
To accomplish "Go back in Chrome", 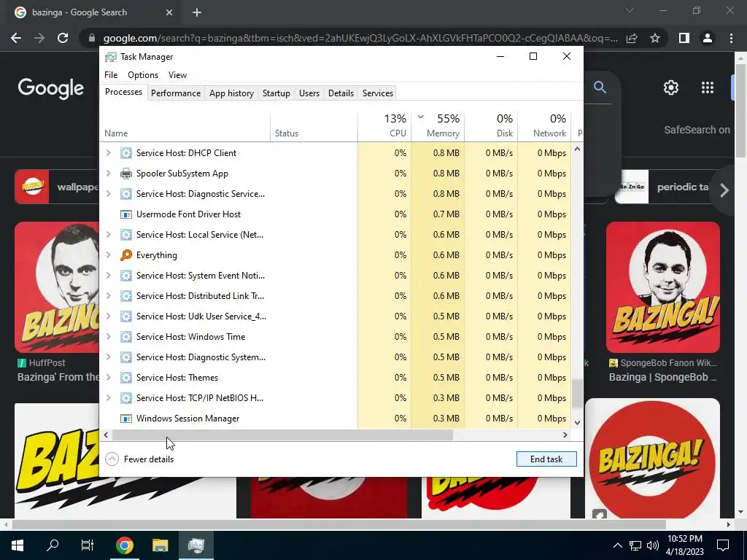I will [x=16, y=38].
